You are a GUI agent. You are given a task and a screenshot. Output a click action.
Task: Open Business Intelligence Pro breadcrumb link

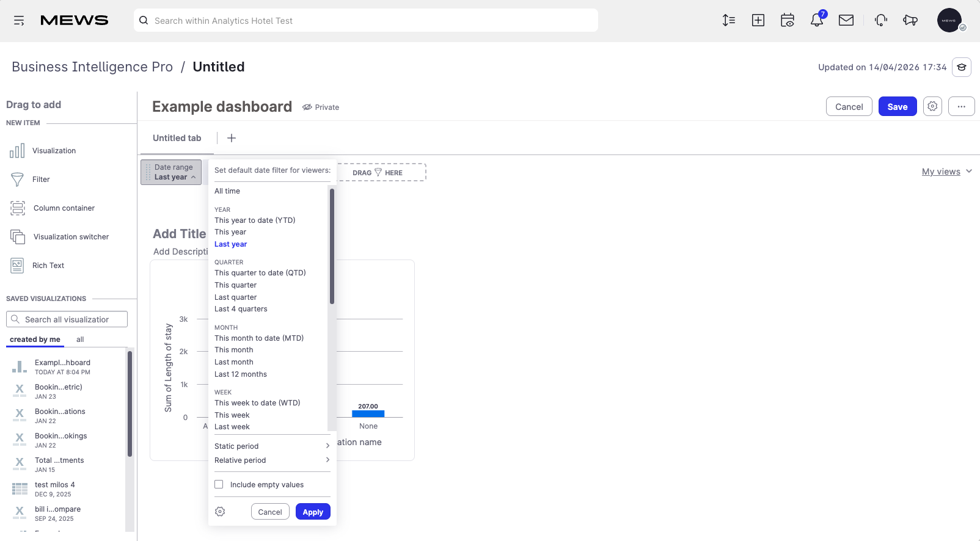pos(92,67)
